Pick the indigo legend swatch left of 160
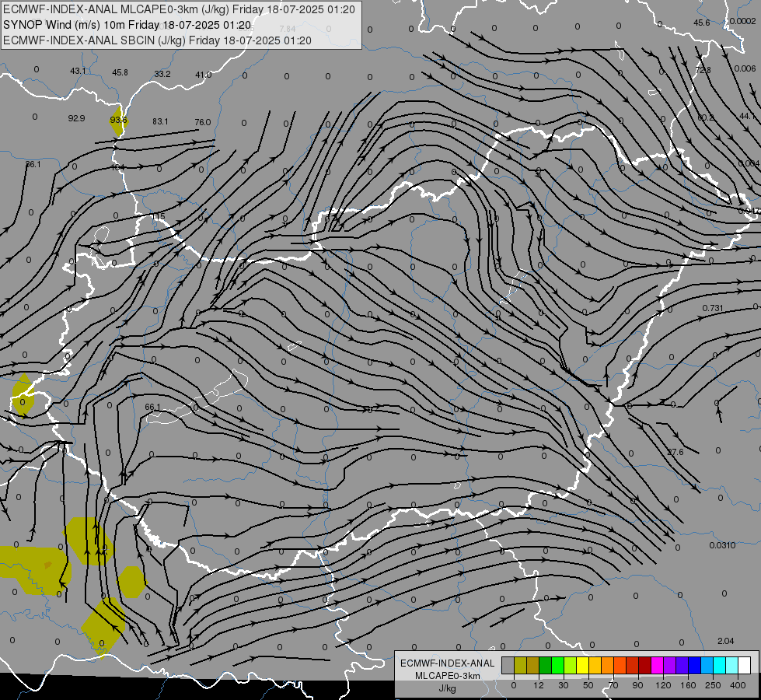761x700 pixels. click(682, 666)
